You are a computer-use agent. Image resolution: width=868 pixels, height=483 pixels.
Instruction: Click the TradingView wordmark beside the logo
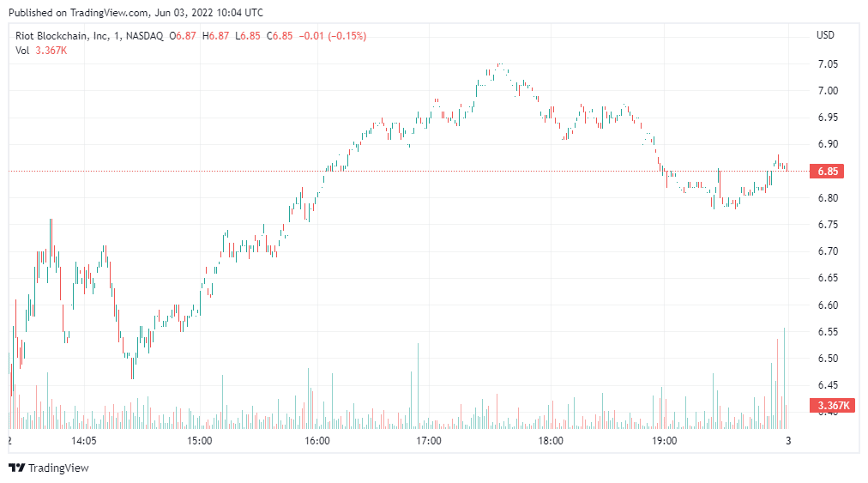coord(58,468)
